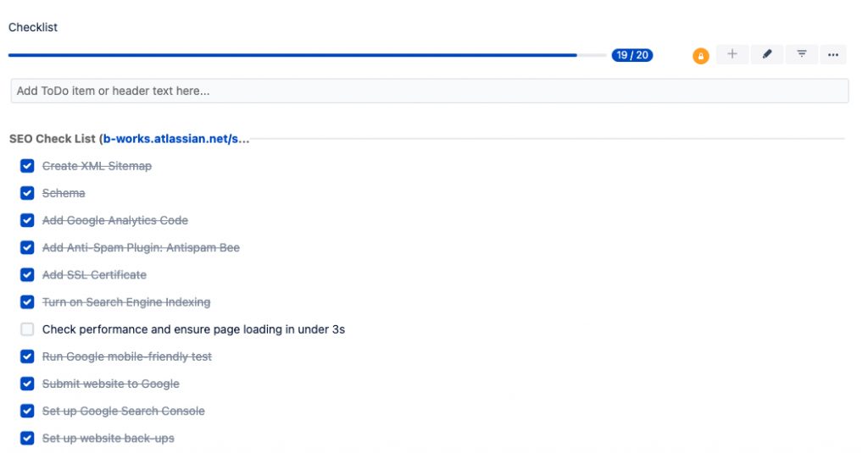Screen dimensions: 868x453
Task: Uncheck Set up website back-ups checkbox
Action: pyautogui.click(x=27, y=439)
